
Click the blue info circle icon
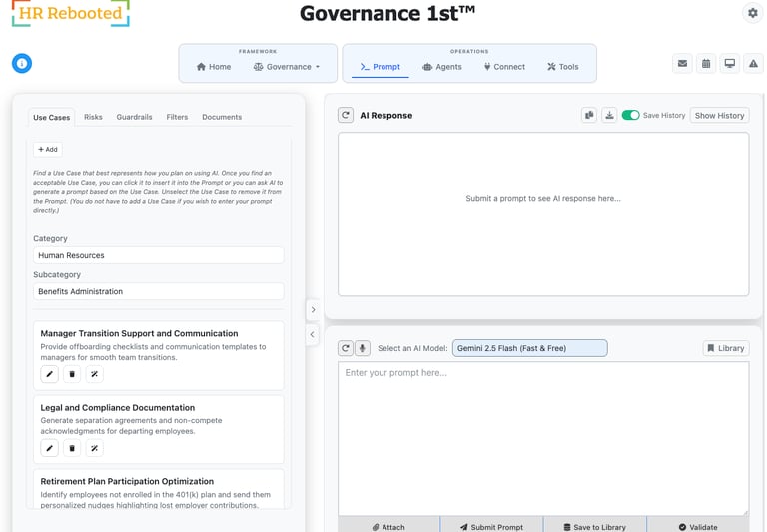22,63
